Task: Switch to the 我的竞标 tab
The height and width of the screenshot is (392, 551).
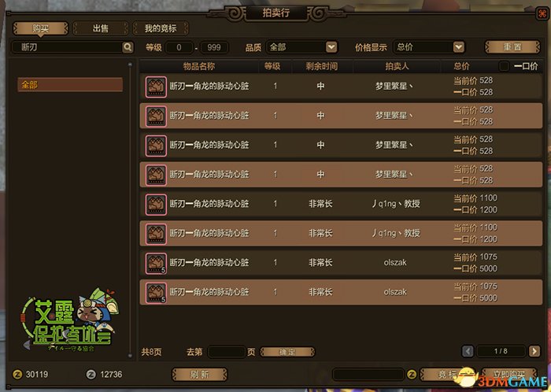Action: point(161,28)
